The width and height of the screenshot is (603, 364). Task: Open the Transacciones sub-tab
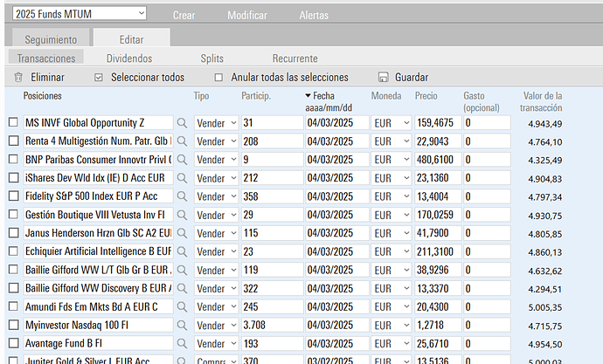point(46,58)
